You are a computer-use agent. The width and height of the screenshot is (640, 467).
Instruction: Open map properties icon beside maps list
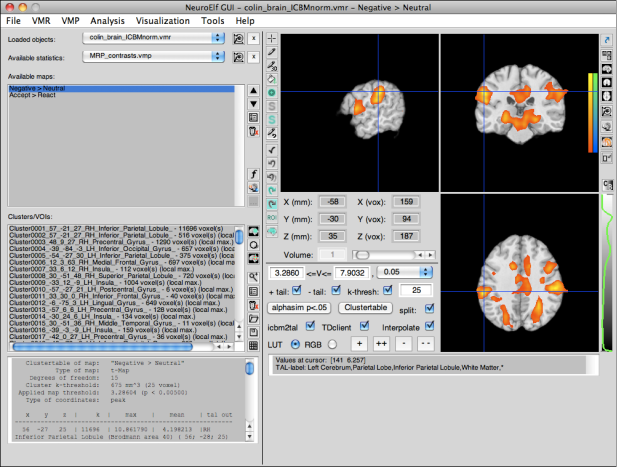pos(253,118)
